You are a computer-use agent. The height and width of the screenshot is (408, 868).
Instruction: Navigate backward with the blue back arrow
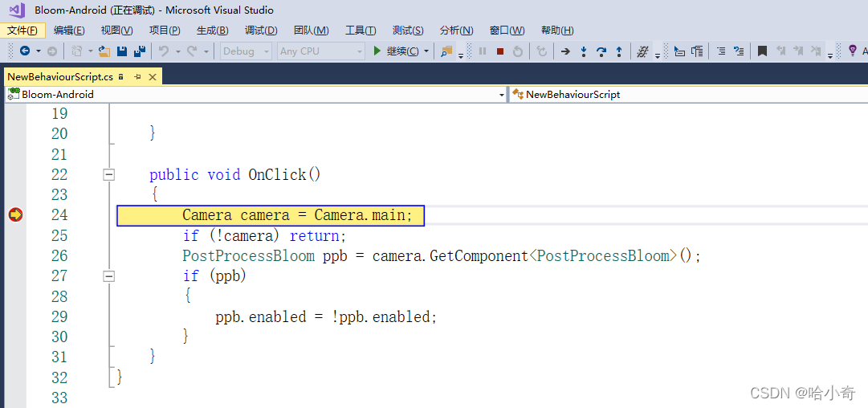point(25,51)
